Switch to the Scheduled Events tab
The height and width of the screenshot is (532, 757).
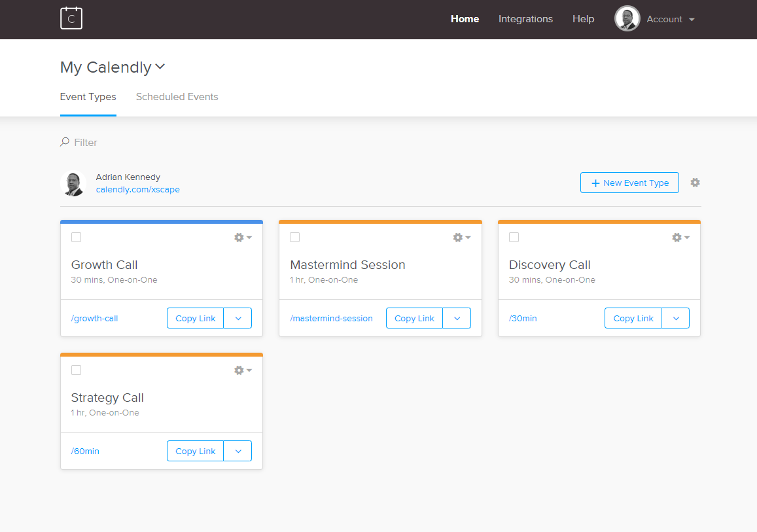pyautogui.click(x=177, y=97)
